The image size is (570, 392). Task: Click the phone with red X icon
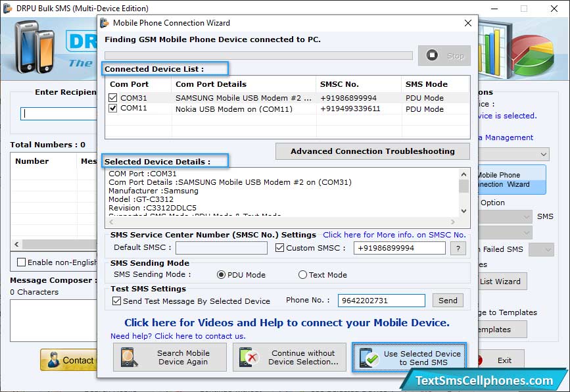coord(249,357)
